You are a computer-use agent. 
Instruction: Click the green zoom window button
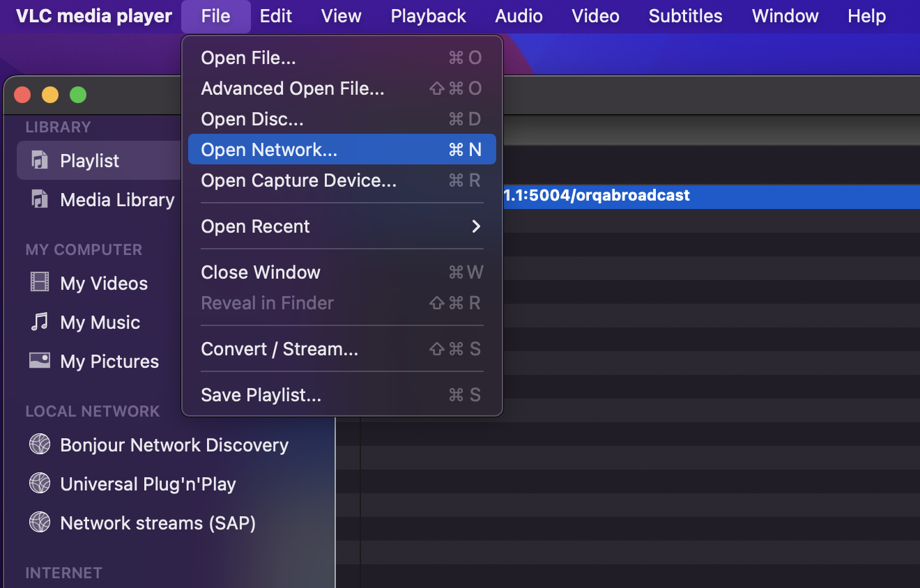click(78, 95)
